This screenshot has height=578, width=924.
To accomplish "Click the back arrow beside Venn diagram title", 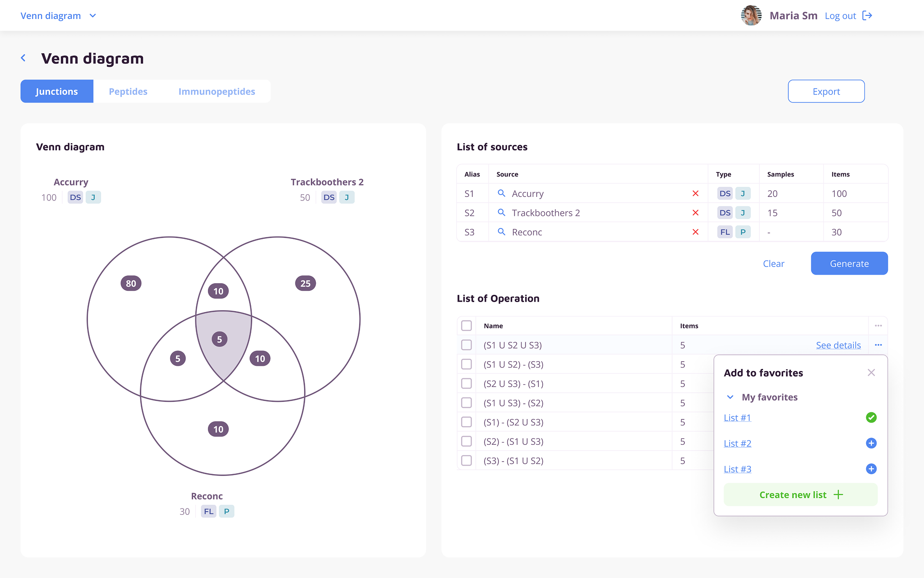I will pos(23,58).
